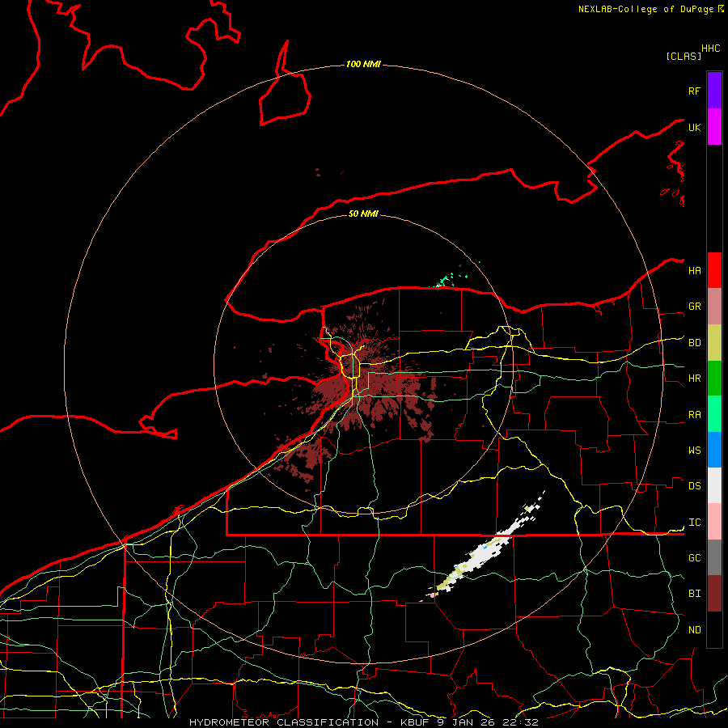Viewport: 728px width, 728px height.
Task: Click the BD legend label
Action: [694, 343]
